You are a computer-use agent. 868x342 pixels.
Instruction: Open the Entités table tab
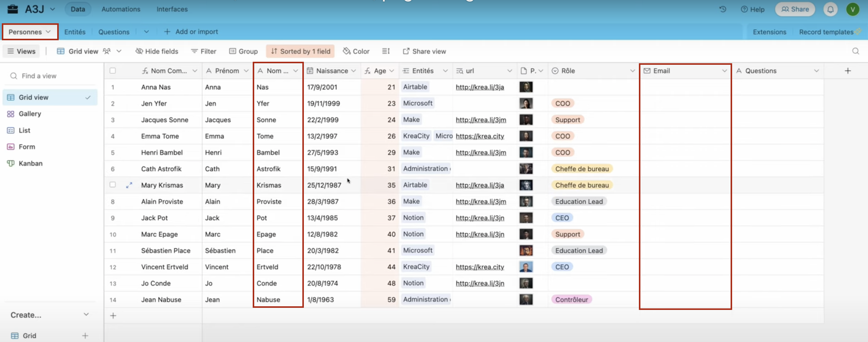tap(75, 31)
